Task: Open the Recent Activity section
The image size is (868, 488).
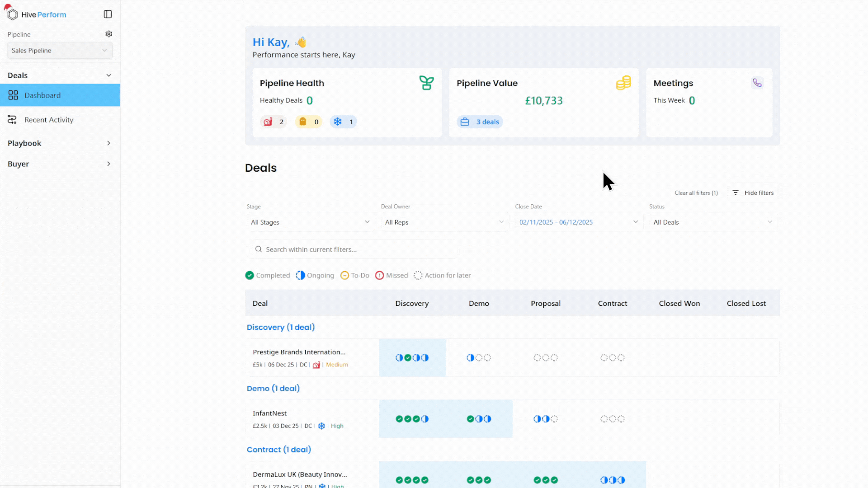Action: [48, 120]
